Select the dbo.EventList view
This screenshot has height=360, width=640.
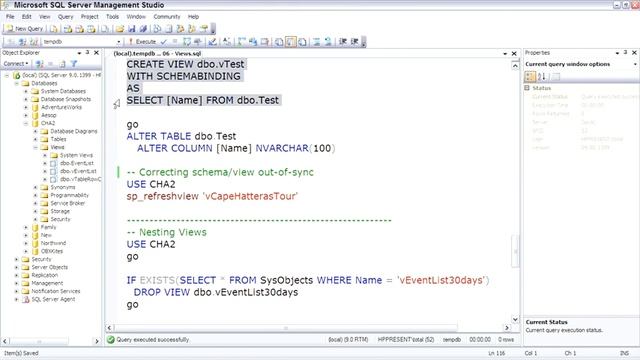77,163
